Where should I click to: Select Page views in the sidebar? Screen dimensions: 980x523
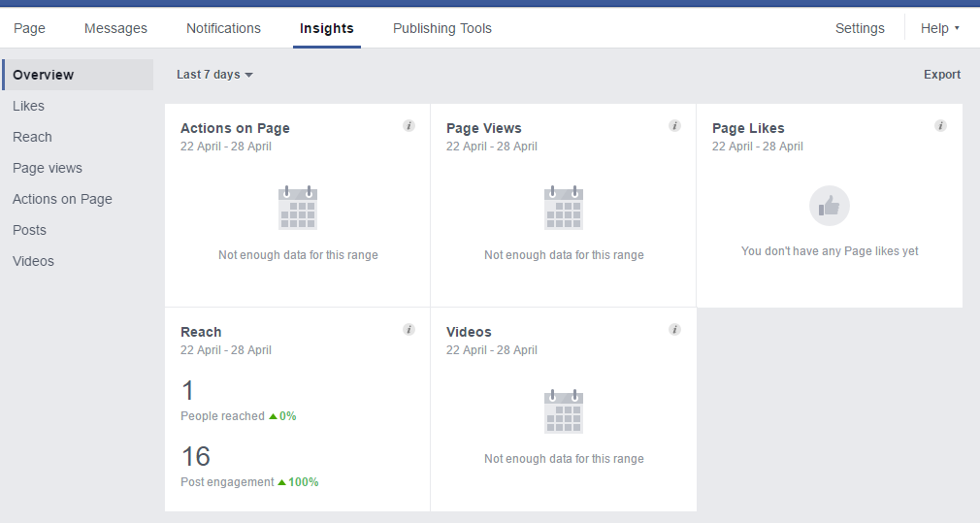47,168
